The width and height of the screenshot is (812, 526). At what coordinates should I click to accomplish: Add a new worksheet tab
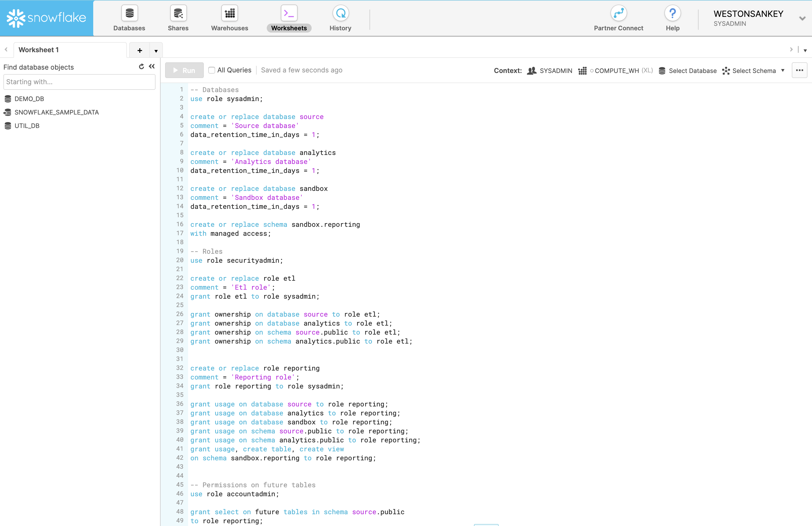click(x=140, y=51)
